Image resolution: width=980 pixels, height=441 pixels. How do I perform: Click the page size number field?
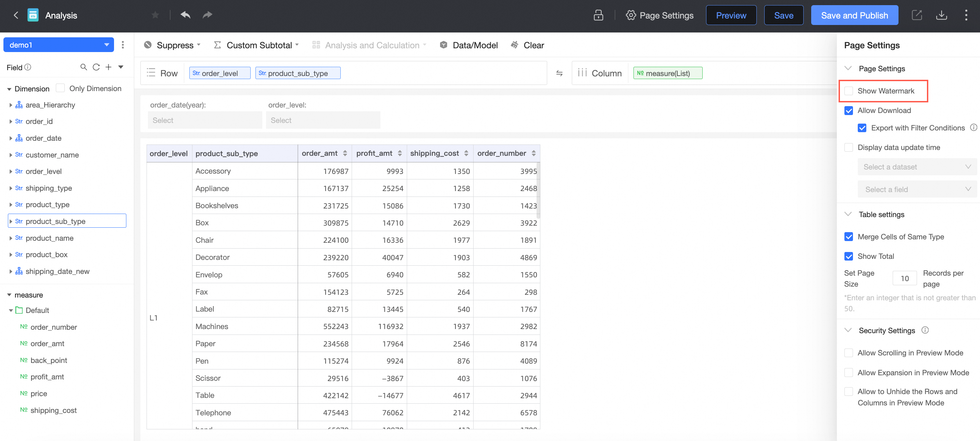(904, 278)
